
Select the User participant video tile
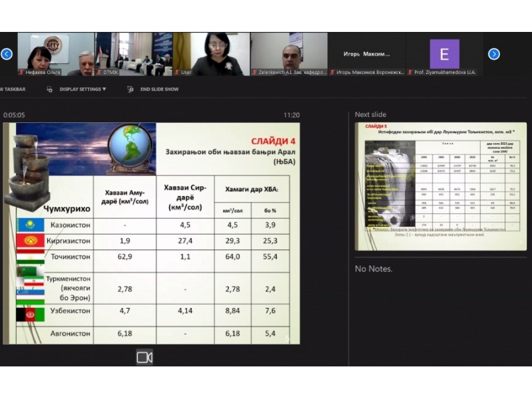coord(211,55)
